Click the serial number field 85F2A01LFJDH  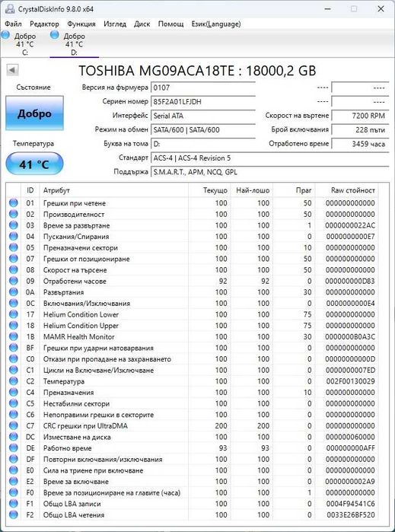[x=203, y=101]
